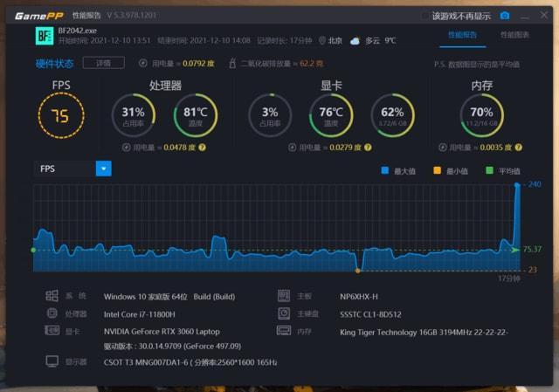Click the Beijing location pin icon

pyautogui.click(x=322, y=41)
